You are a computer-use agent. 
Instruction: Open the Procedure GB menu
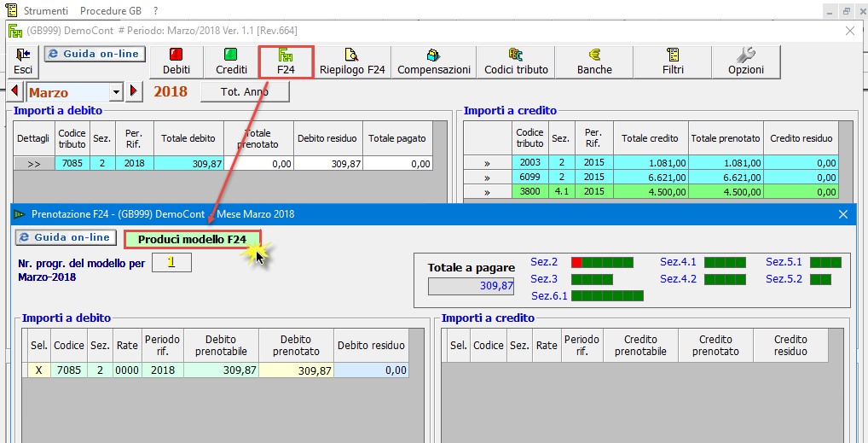point(111,10)
